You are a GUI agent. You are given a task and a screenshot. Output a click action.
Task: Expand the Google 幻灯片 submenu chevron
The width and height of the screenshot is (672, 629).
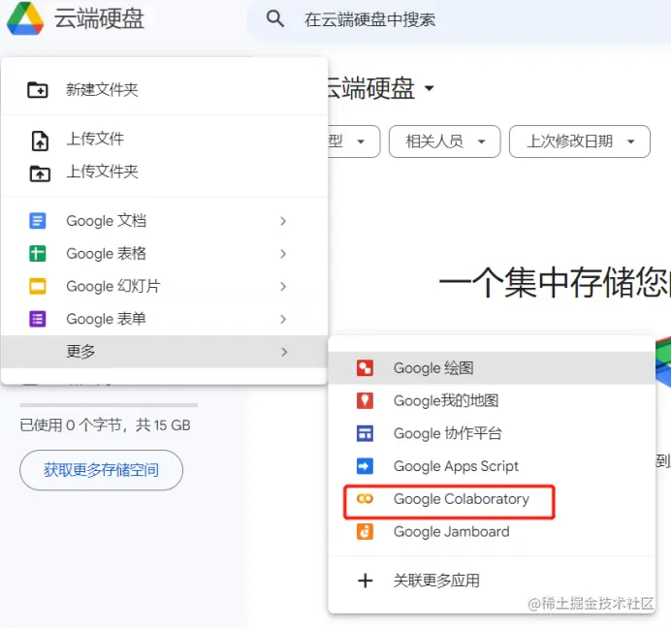(x=283, y=286)
